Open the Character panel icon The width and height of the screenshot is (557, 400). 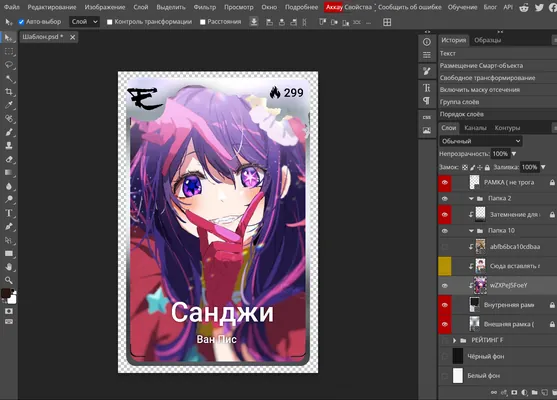[427, 88]
